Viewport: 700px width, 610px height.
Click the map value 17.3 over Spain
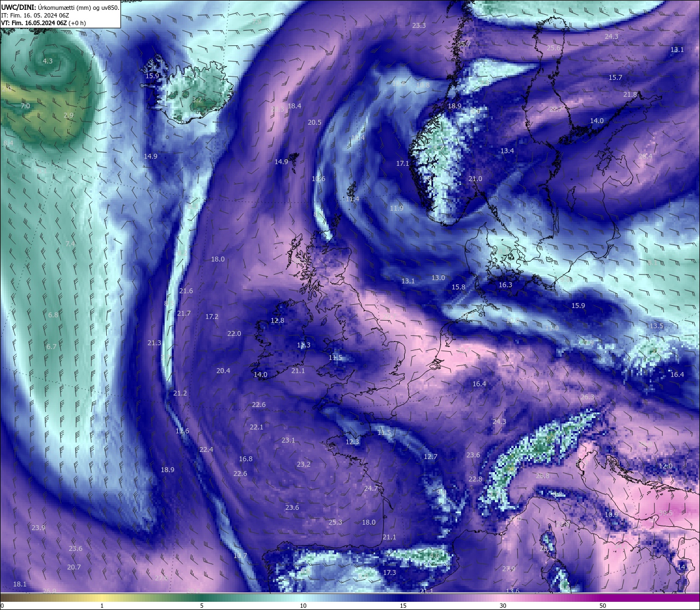(x=389, y=572)
